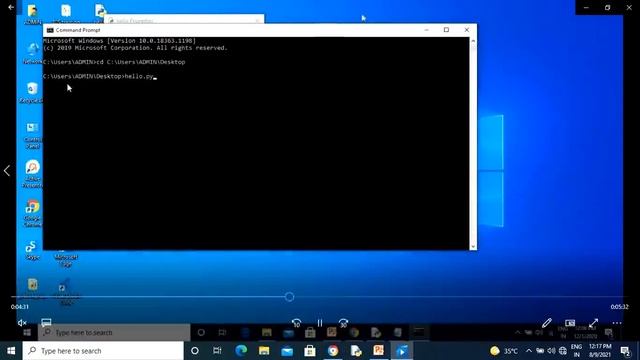
Task: Open the Mail app on the taskbar
Action: [287, 351]
